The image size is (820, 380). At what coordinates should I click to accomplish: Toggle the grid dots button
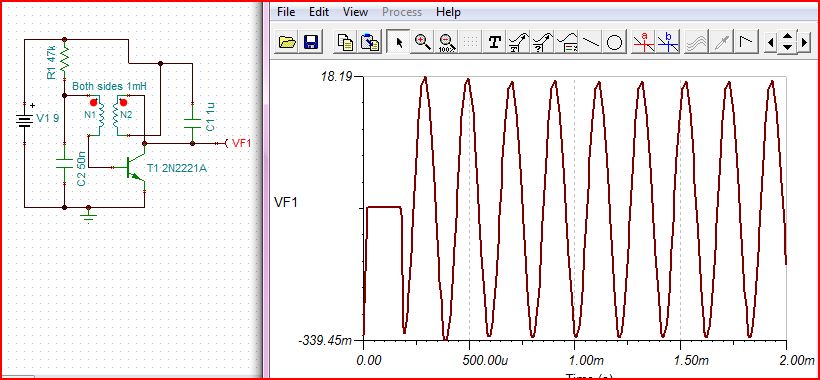(471, 42)
